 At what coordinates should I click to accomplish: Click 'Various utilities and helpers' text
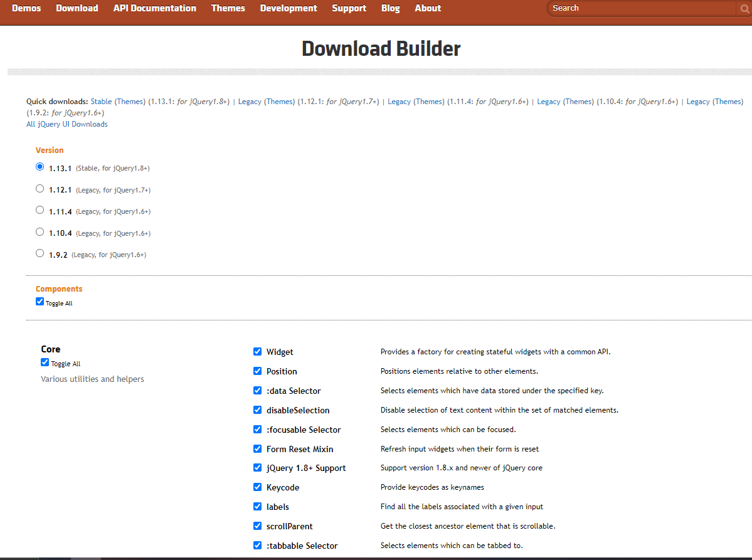(x=93, y=379)
